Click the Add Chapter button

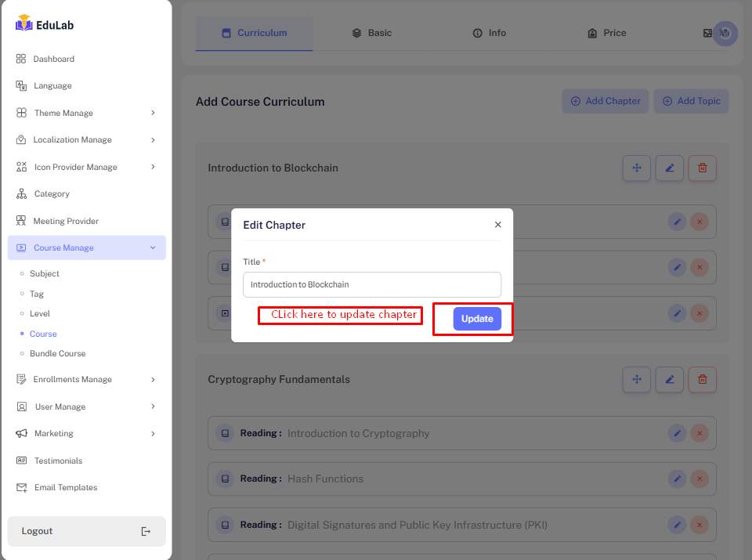click(x=605, y=101)
